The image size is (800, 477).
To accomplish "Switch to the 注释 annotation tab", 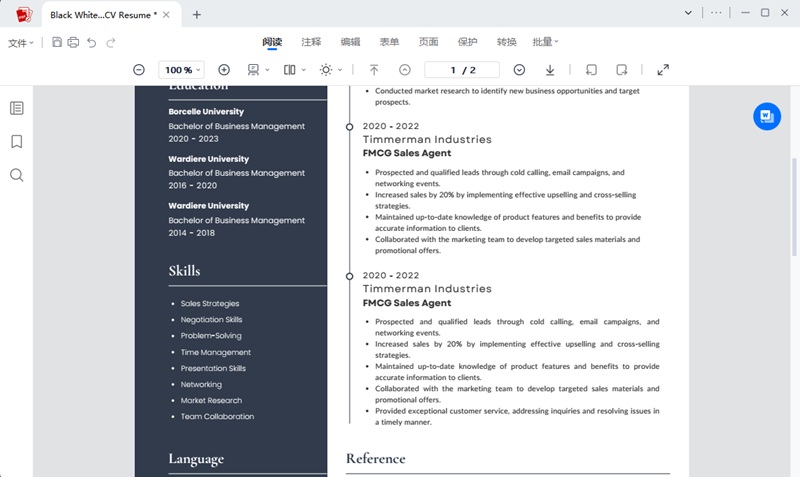I will pyautogui.click(x=311, y=42).
